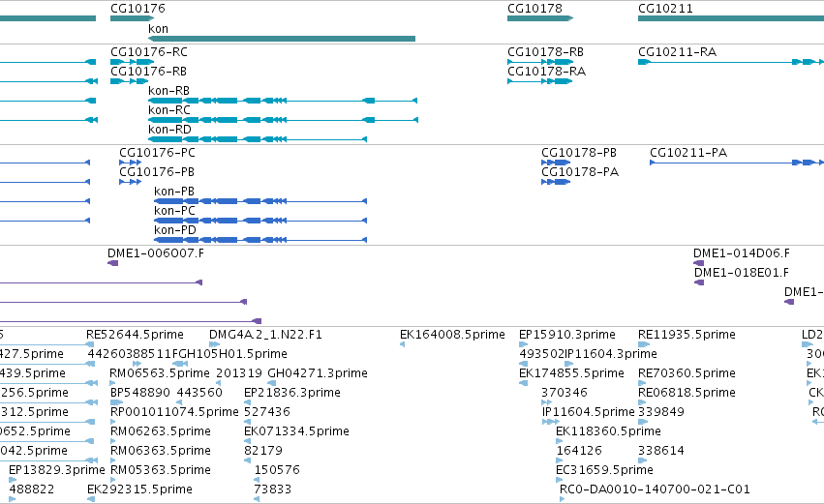Open the 82179 EST label
The width and height of the screenshot is (824, 504).
(x=263, y=452)
